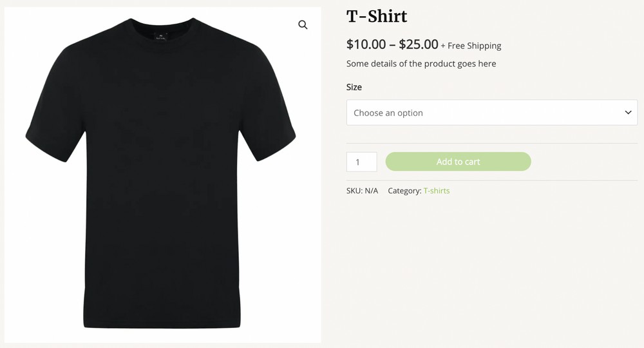Select the Choose an option placeholder text
The image size is (644, 348).
(388, 113)
